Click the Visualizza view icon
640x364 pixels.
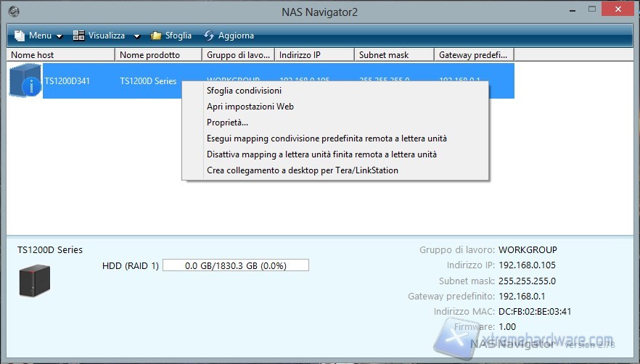pyautogui.click(x=79, y=36)
